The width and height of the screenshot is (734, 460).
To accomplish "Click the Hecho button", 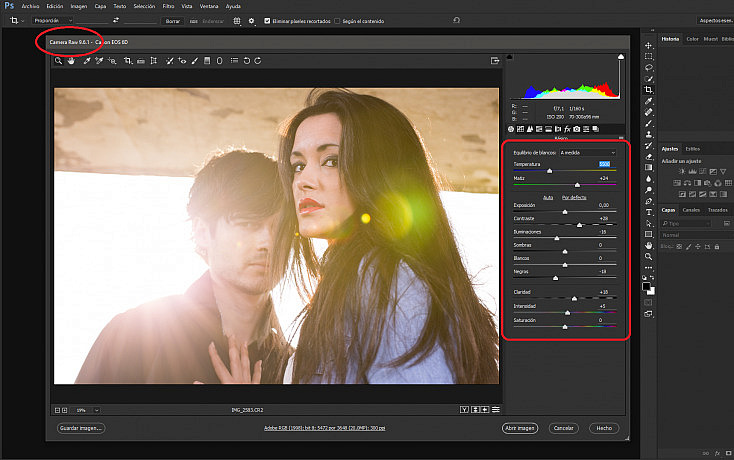I will coord(604,428).
